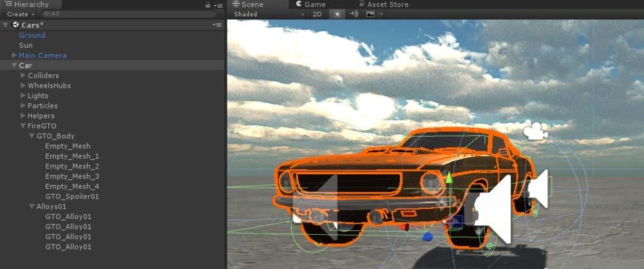Screen dimensions: 644x269
Task: Select GTO_Spoiler01 in the hierarchy
Action: click(72, 196)
